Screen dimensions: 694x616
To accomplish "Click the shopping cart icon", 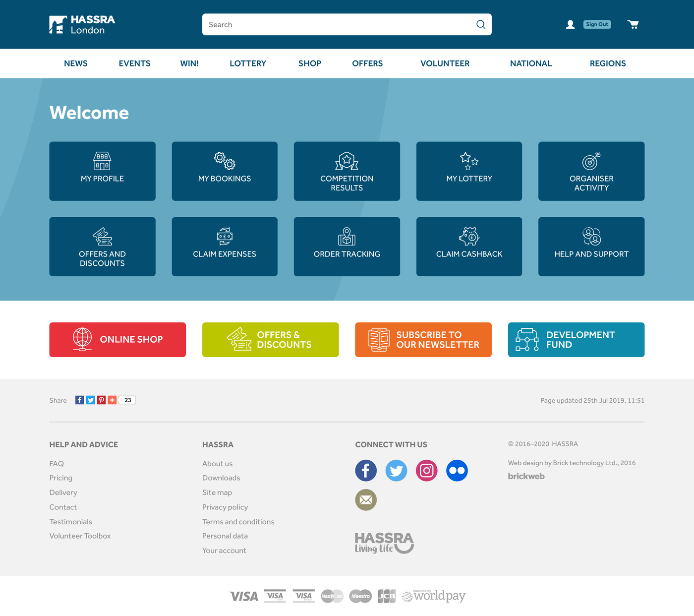I will [x=633, y=24].
